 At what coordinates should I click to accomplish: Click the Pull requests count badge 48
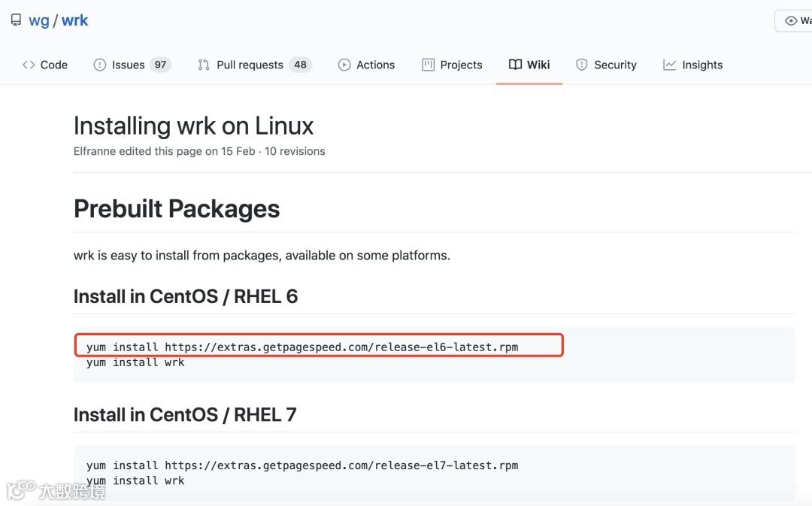[300, 65]
